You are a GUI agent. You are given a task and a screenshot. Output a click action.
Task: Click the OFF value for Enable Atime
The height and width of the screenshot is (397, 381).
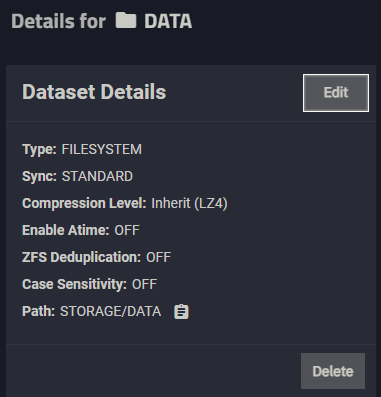click(127, 230)
